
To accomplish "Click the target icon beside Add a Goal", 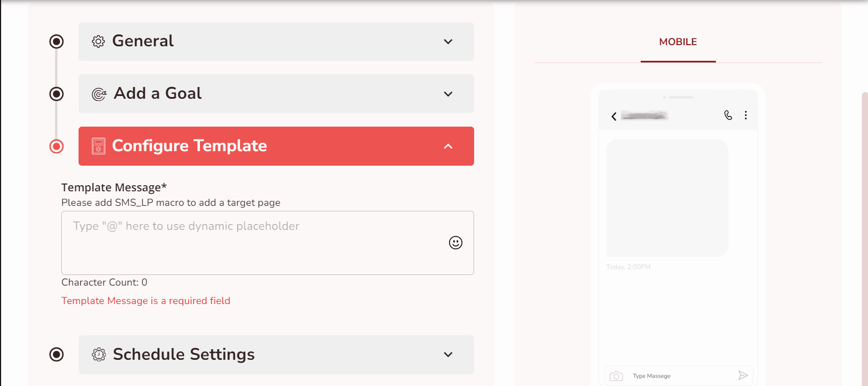I will point(99,94).
